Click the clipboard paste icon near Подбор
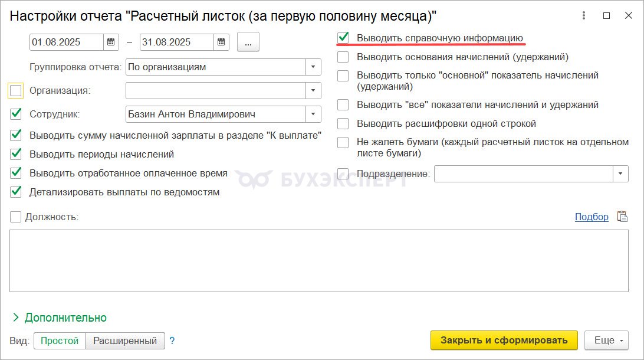The height and width of the screenshot is (360, 644). point(622,217)
